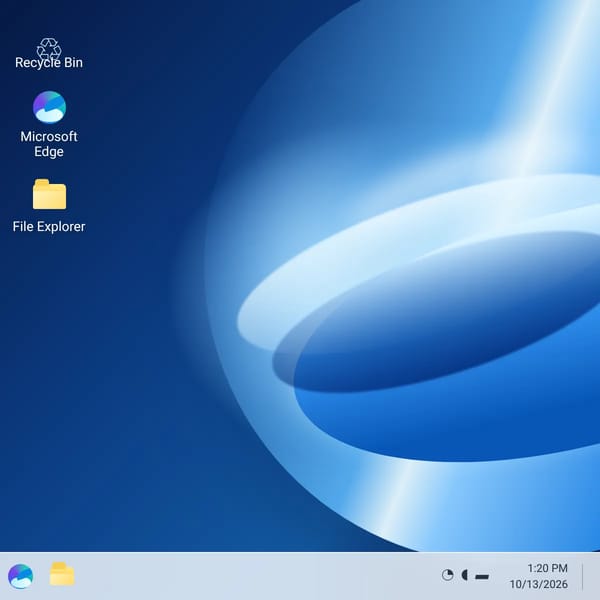Click the Show desktop strip at taskbar edge
Screen dimensions: 600x600
click(x=583, y=576)
